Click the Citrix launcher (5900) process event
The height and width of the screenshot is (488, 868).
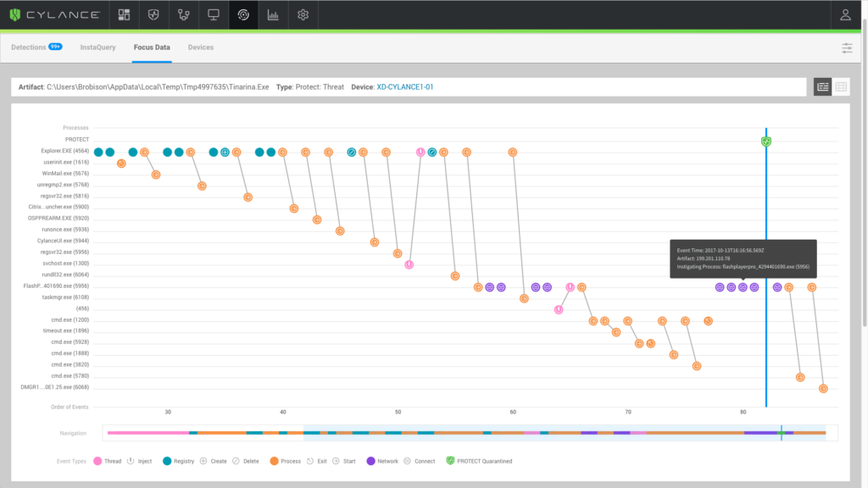(294, 208)
